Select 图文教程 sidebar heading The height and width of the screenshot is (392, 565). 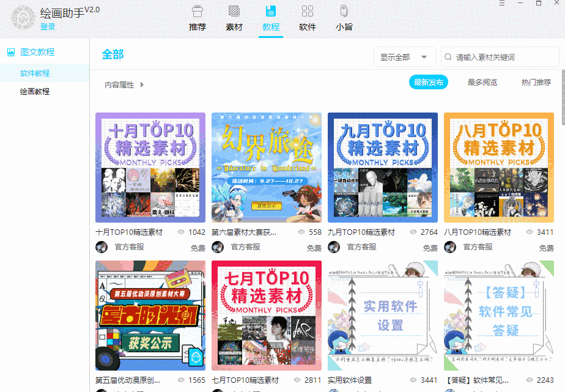click(x=37, y=52)
